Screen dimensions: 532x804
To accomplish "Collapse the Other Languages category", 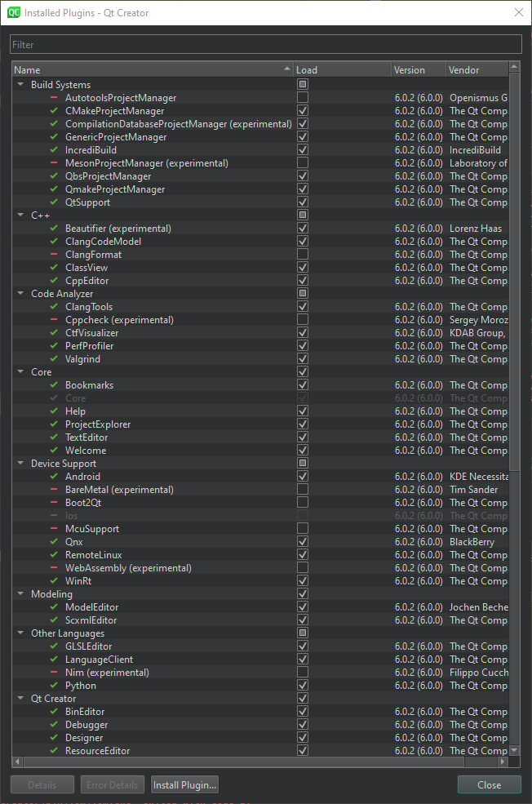I will tap(20, 633).
